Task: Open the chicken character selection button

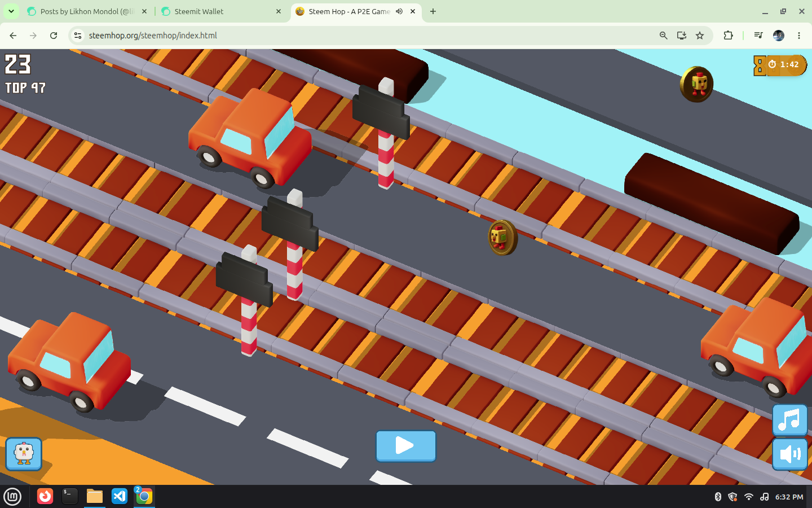Action: pos(24,454)
